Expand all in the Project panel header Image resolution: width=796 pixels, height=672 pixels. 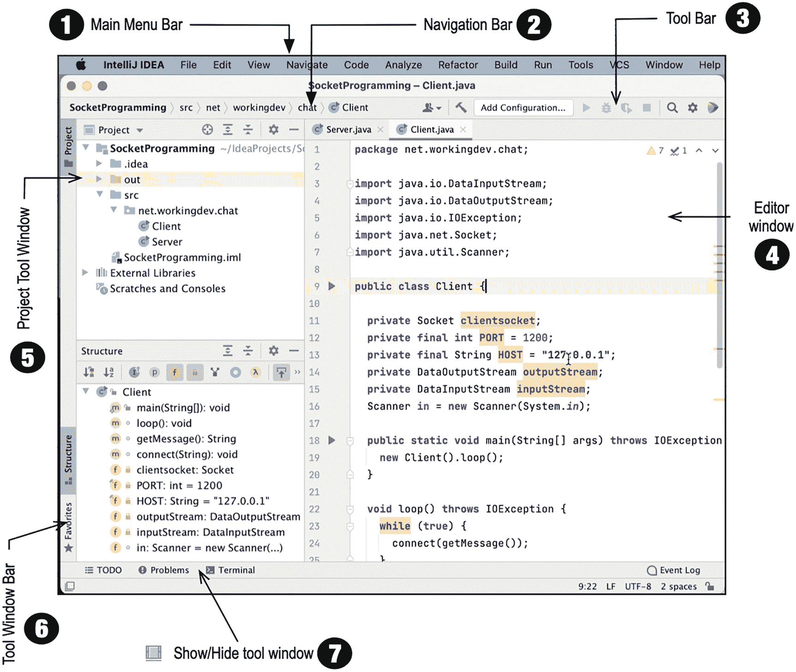pos(227,130)
